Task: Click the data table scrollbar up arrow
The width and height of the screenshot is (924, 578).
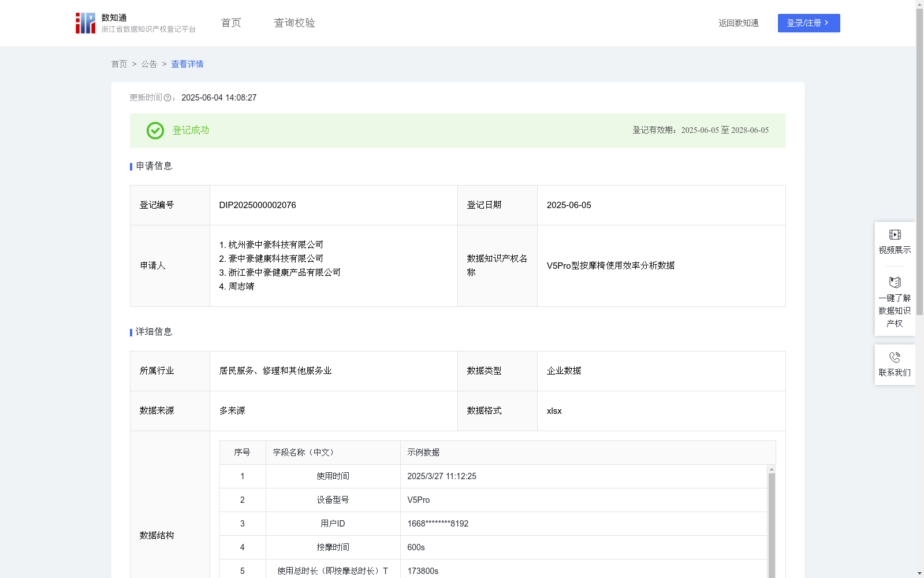Action: click(x=772, y=469)
